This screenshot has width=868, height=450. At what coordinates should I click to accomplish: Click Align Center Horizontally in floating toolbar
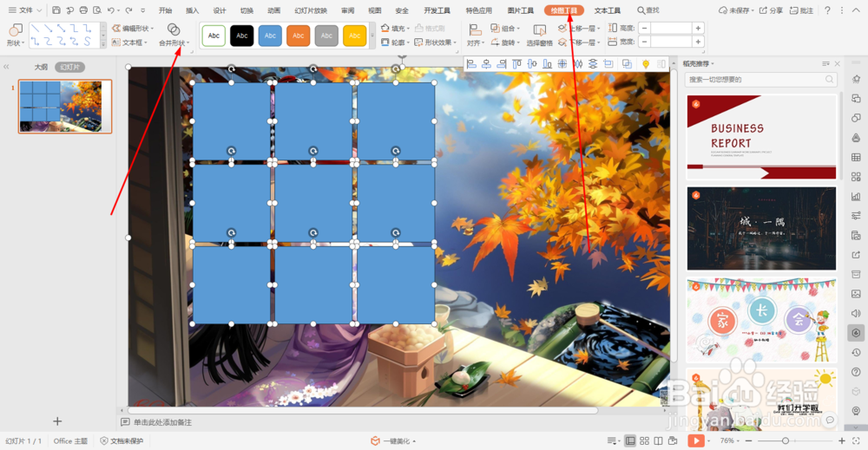point(486,64)
